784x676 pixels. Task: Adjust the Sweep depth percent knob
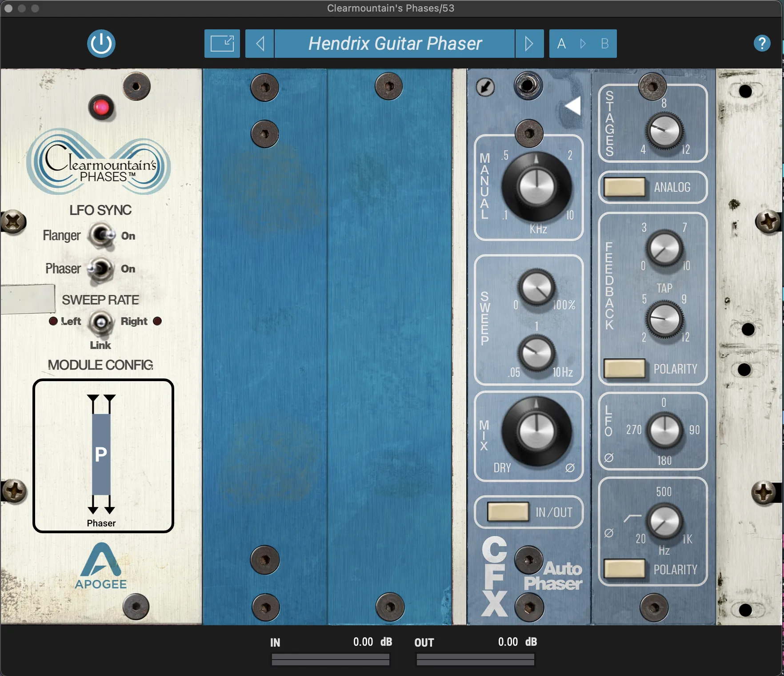[x=537, y=287]
